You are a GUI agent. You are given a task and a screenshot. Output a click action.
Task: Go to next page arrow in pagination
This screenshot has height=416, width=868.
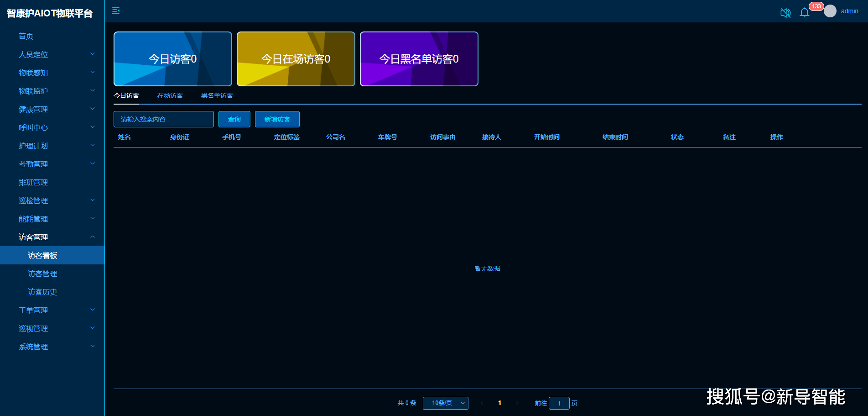(x=517, y=403)
